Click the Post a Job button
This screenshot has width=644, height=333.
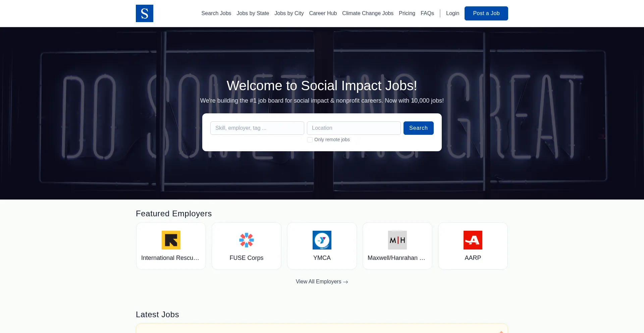(486, 13)
